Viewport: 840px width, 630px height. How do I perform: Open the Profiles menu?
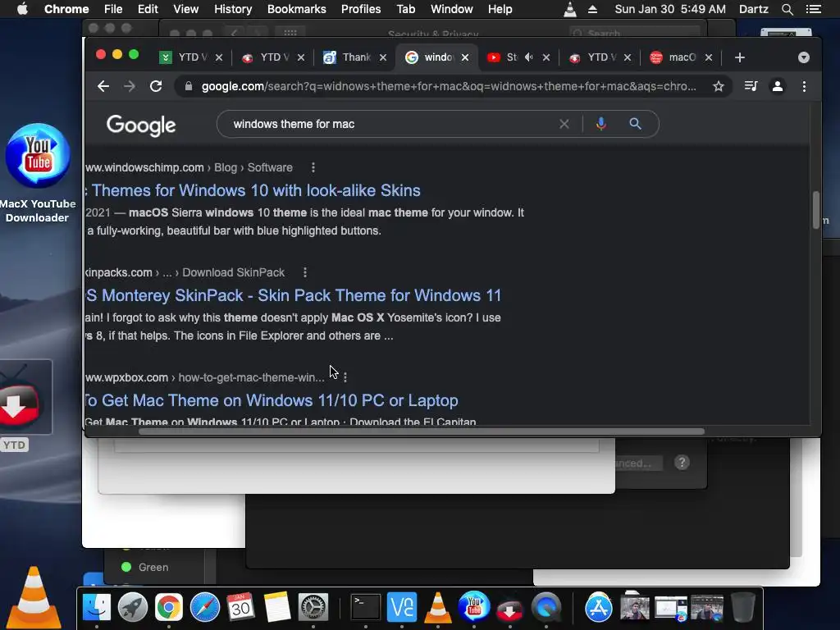click(361, 9)
